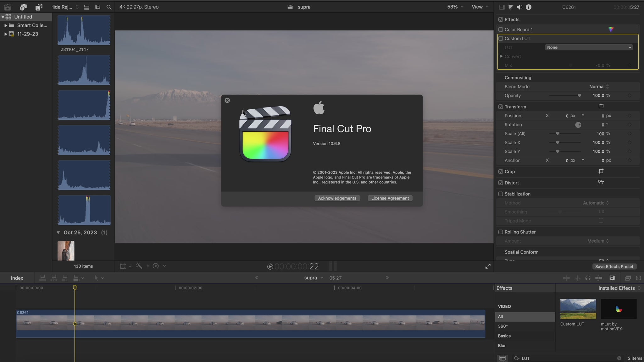Toggle audio skimming icon
The height and width of the screenshot is (362, 644).
pos(577,278)
